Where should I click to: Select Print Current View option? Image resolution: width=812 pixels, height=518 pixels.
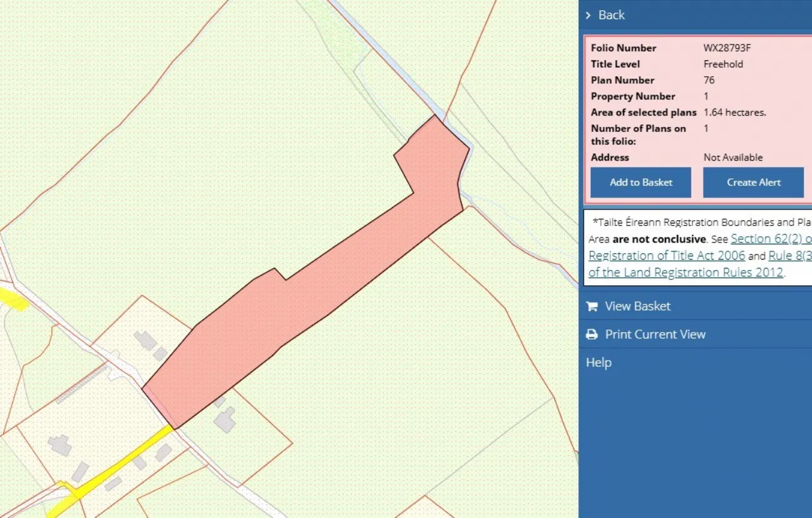pyautogui.click(x=655, y=335)
